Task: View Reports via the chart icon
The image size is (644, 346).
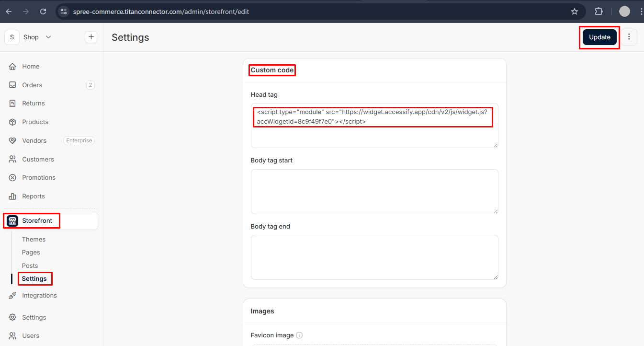Action: pos(13,196)
